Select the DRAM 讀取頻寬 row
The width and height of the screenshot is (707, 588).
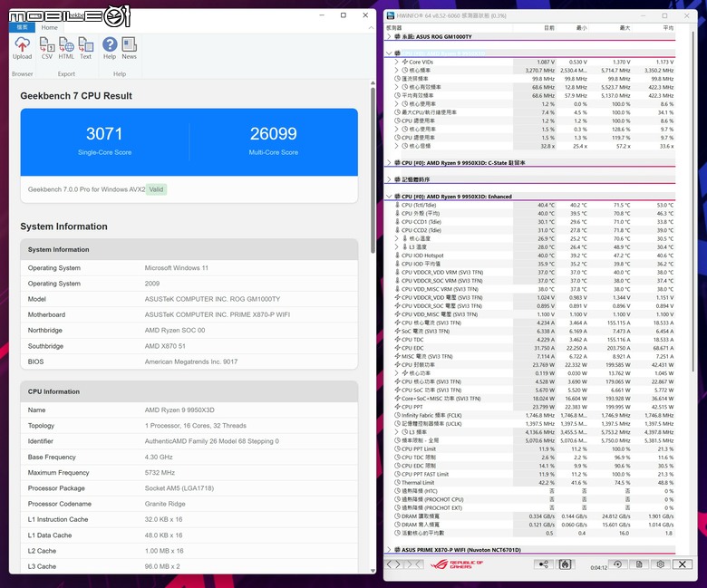point(530,516)
